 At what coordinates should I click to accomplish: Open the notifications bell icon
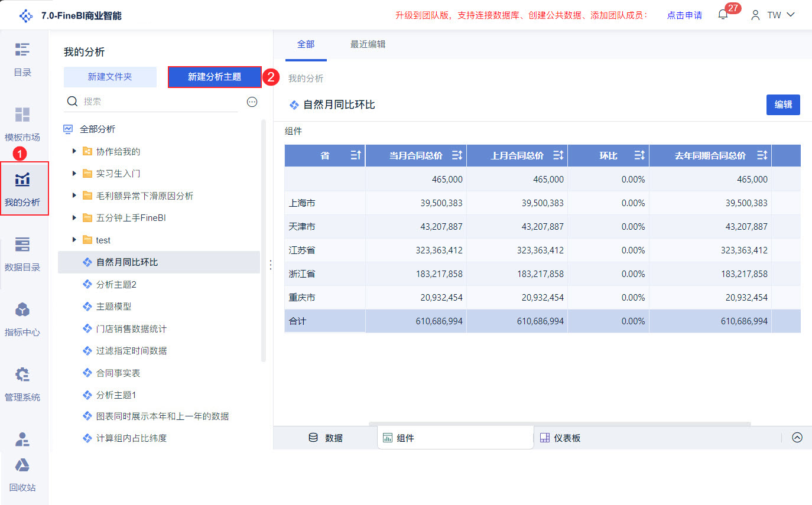(x=723, y=15)
